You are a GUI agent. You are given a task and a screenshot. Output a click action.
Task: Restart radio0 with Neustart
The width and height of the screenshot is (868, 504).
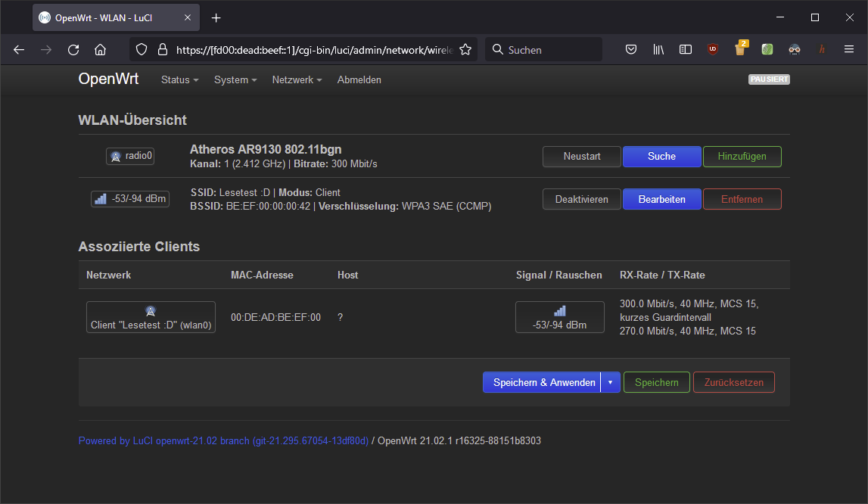coord(582,156)
